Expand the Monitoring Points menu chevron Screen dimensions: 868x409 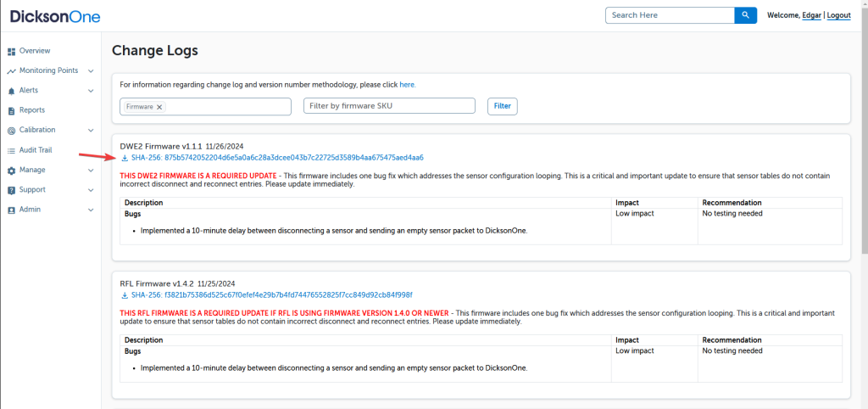(x=91, y=71)
